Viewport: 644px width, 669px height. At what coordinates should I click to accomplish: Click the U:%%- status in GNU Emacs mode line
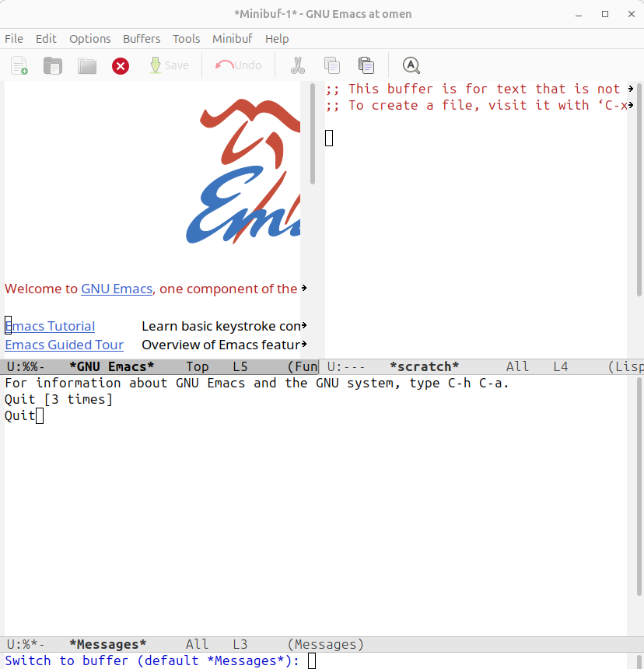[26, 366]
